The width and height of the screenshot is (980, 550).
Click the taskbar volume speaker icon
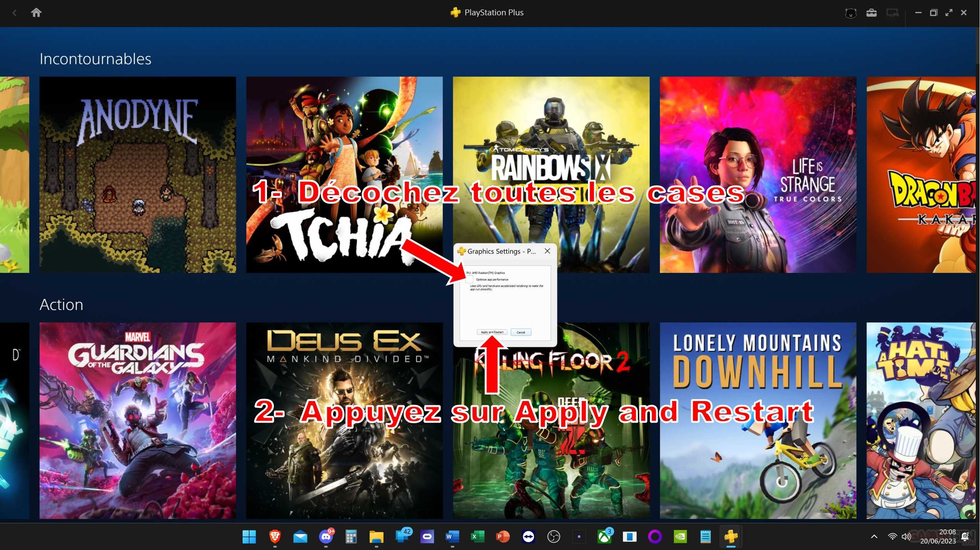click(x=906, y=536)
